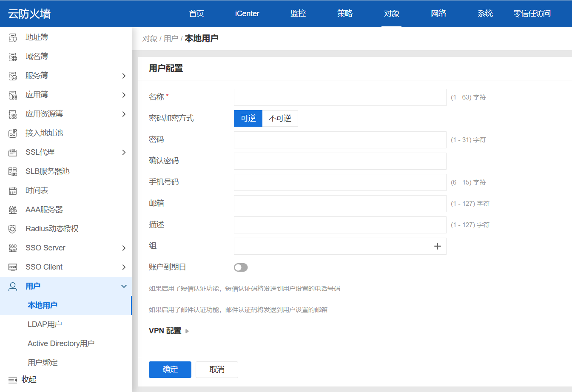Focus the 名称 input field
572x392 pixels.
[340, 97]
